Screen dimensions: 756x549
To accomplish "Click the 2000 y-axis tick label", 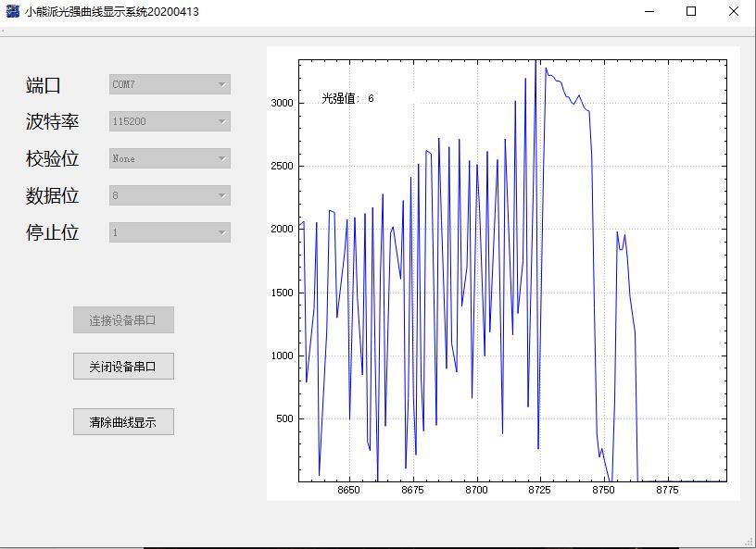I will tap(282, 229).
